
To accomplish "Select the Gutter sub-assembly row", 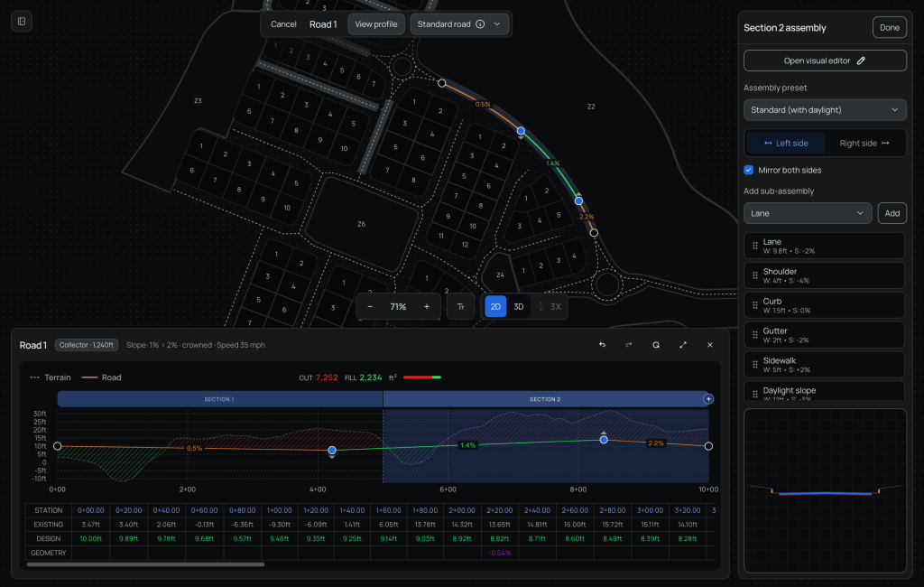I will point(824,335).
